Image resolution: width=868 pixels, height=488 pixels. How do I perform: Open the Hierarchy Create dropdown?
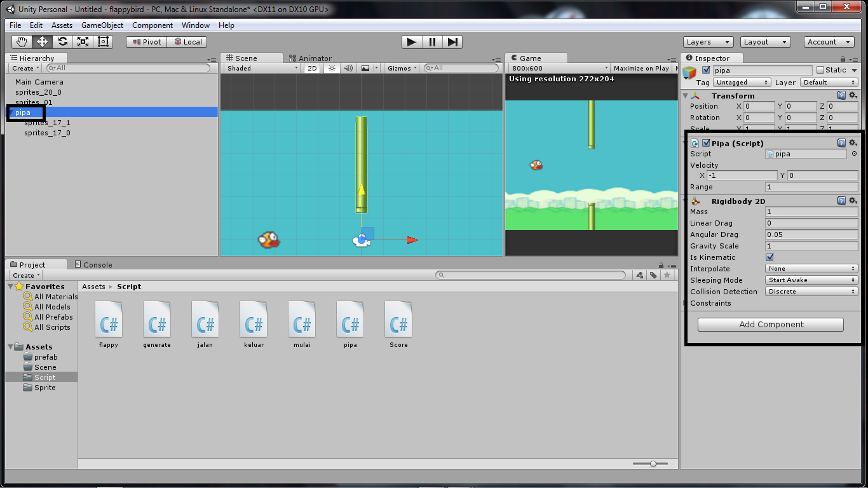(x=25, y=68)
